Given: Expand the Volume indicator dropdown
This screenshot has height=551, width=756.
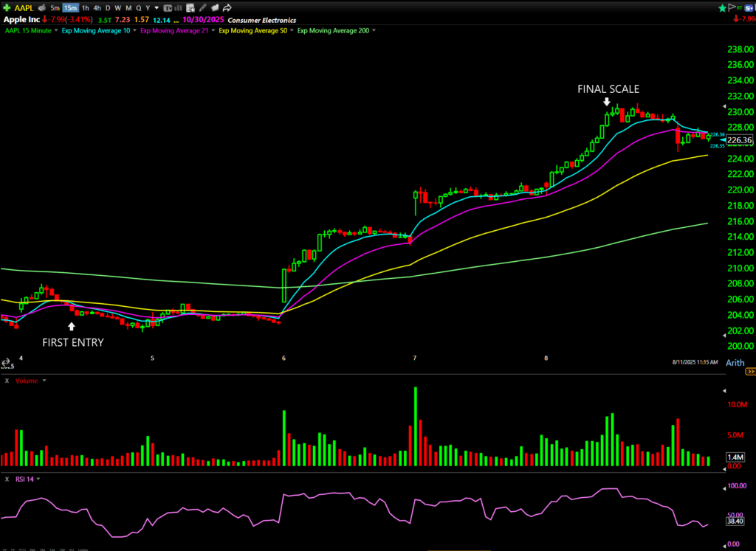Looking at the screenshot, I should point(44,381).
